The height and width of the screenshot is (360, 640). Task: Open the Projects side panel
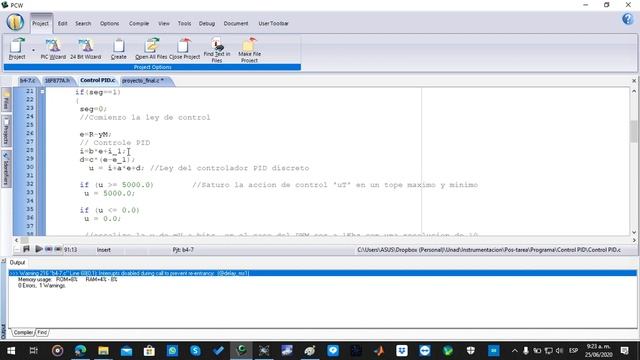[x=6, y=131]
